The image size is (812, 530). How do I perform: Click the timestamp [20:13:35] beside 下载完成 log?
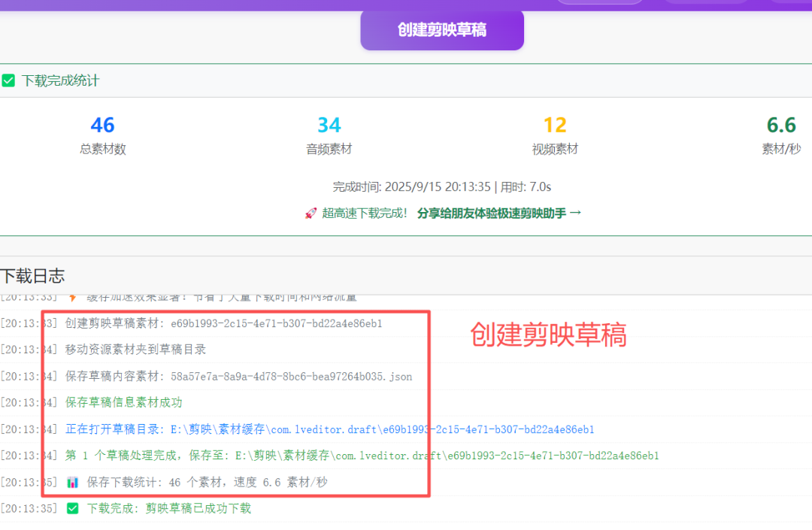29,509
